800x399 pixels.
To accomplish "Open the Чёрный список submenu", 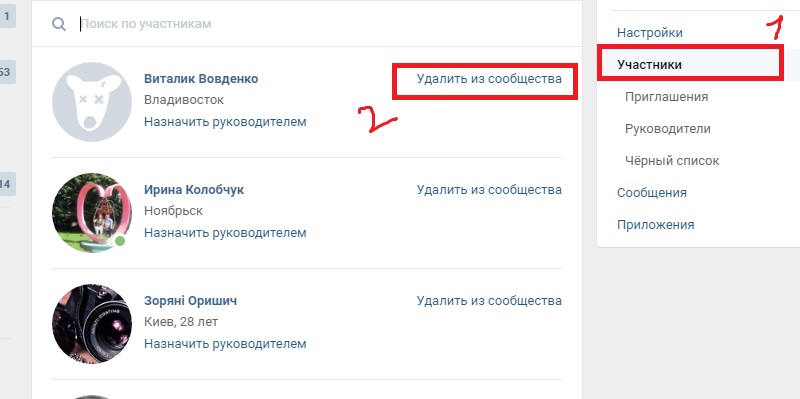I will point(672,161).
